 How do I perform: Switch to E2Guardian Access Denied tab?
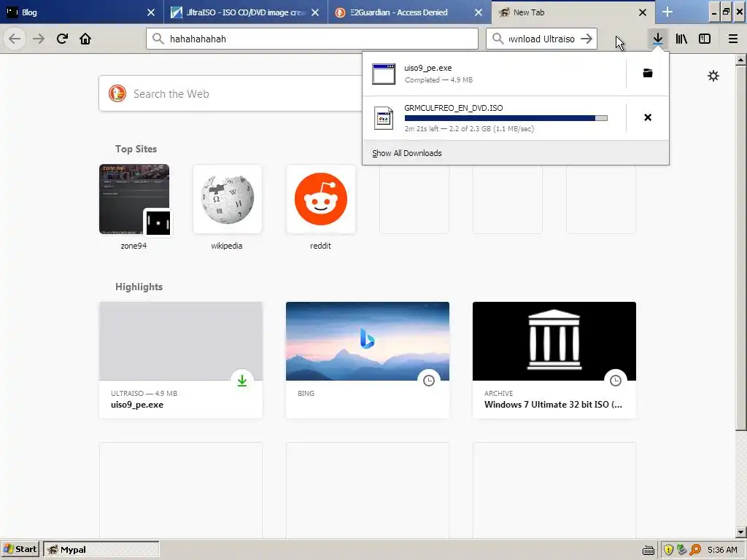click(410, 12)
